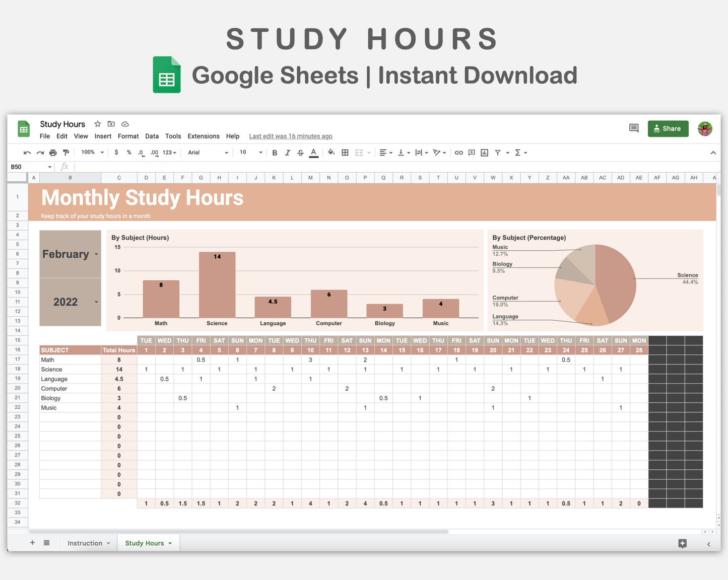Toggle bold formatting
Image resolution: width=728 pixels, height=580 pixels.
tap(275, 152)
